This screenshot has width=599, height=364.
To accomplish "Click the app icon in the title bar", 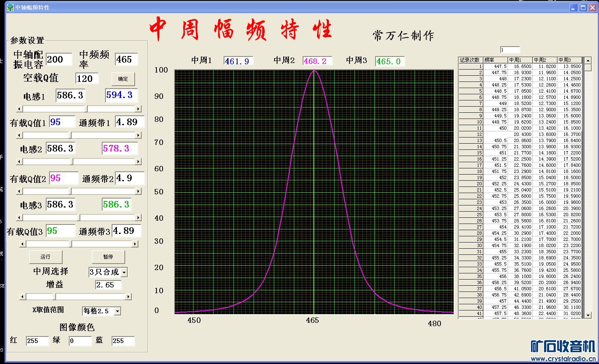I will (x=10, y=7).
